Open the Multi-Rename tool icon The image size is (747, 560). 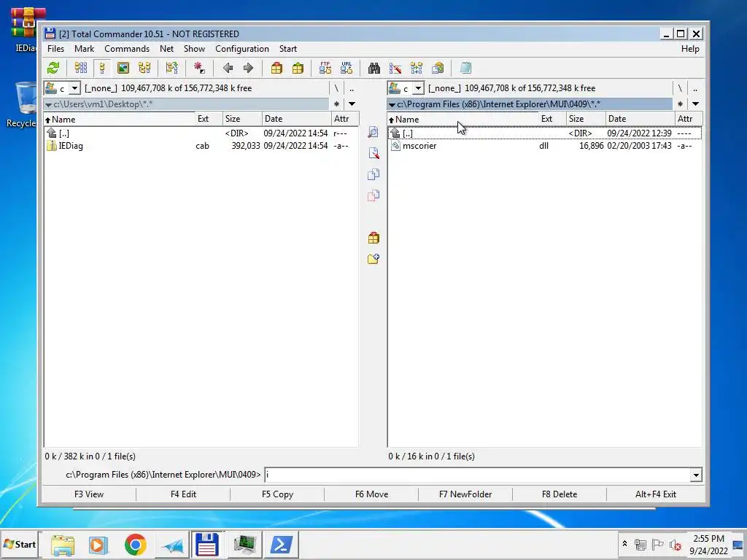click(395, 68)
